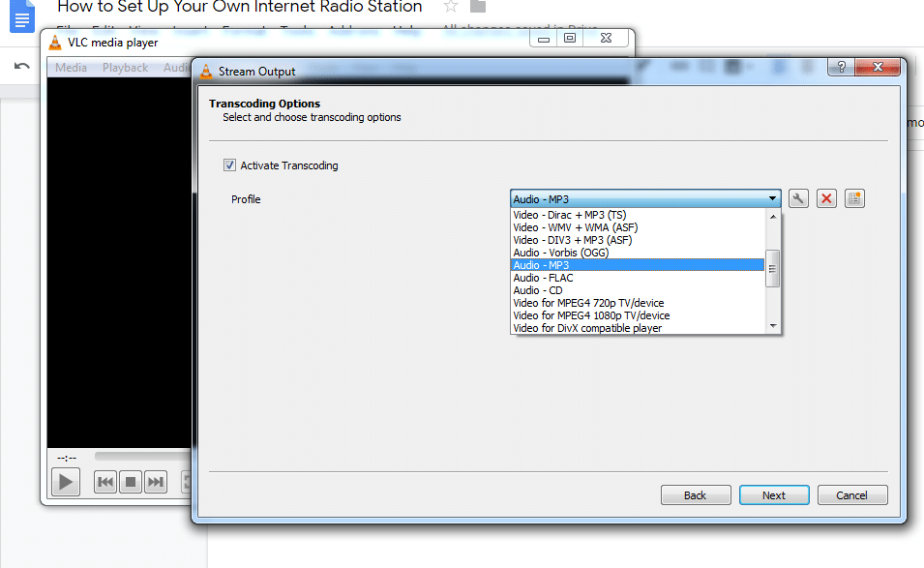Close the Stream Output dialog
The width and height of the screenshot is (924, 568).
pyautogui.click(x=878, y=67)
